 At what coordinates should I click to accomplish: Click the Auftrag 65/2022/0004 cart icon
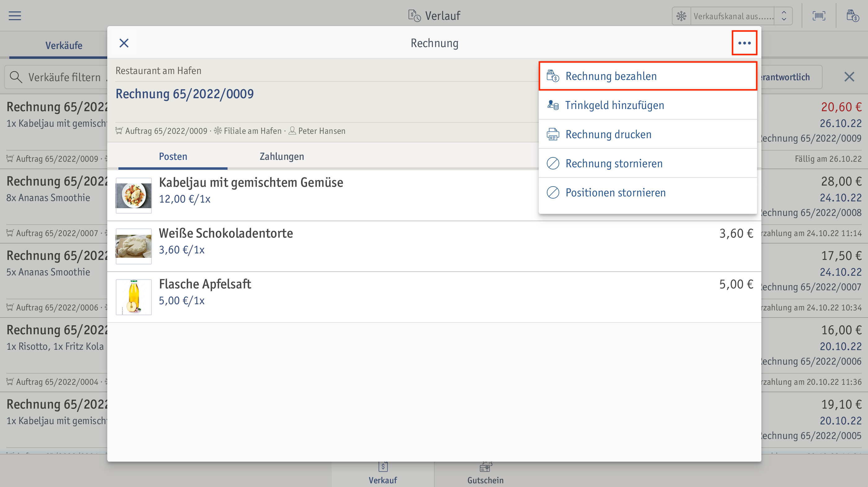[x=10, y=382]
